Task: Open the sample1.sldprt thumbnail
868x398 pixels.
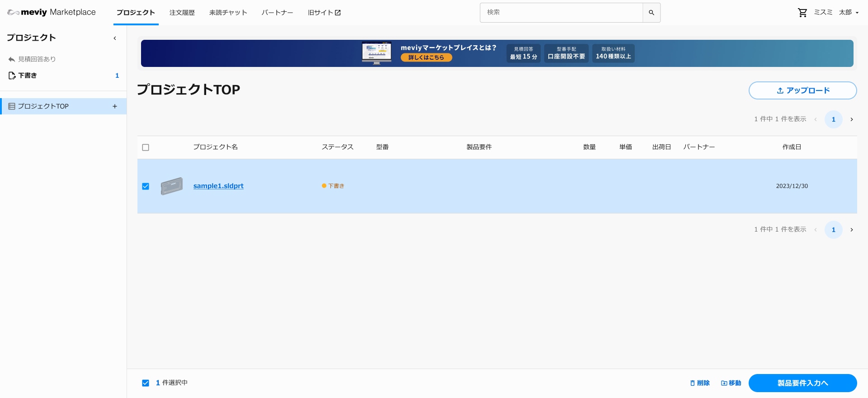Action: coord(172,186)
